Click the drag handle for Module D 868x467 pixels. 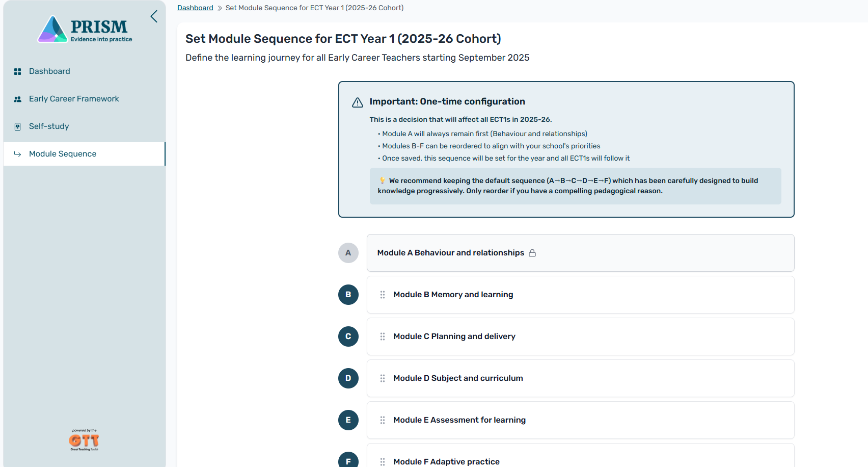[383, 378]
